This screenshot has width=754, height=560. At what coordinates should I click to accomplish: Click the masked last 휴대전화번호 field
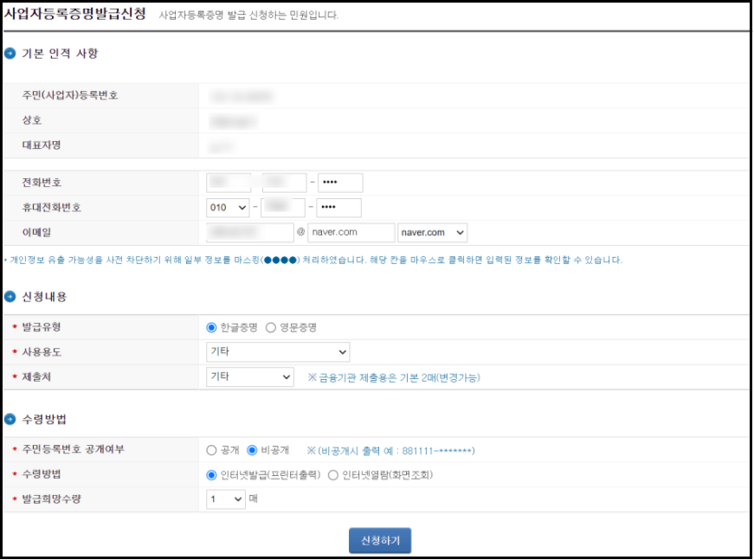click(338, 208)
